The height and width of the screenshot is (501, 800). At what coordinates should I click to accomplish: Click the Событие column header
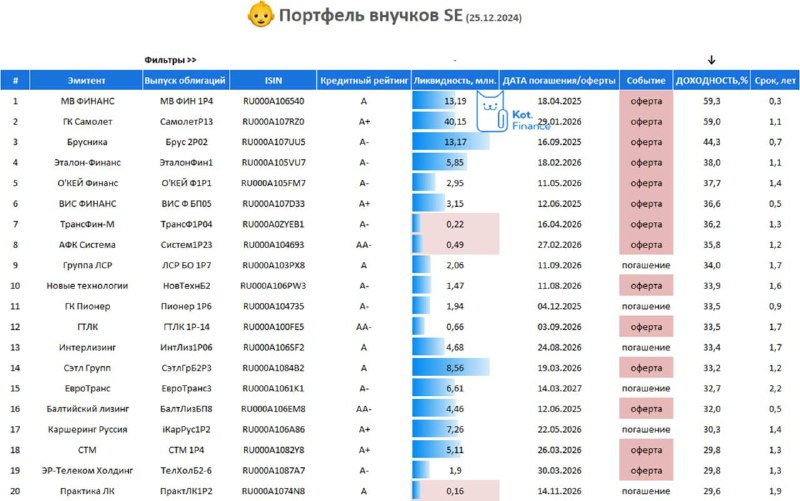pyautogui.click(x=646, y=81)
